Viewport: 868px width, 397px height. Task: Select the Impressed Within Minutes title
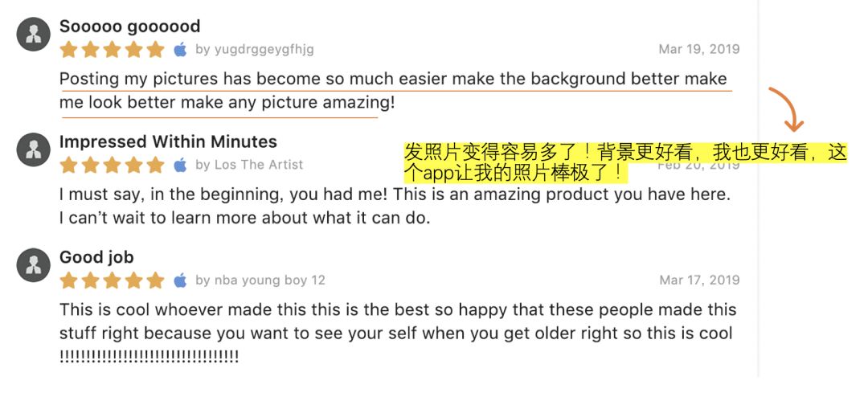(168, 142)
